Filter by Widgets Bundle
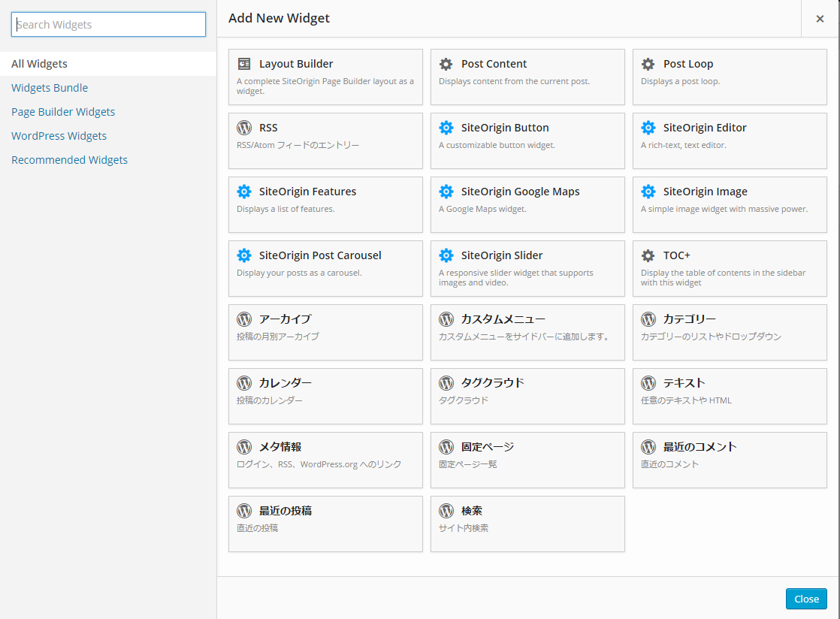This screenshot has height=619, width=840. [x=50, y=88]
